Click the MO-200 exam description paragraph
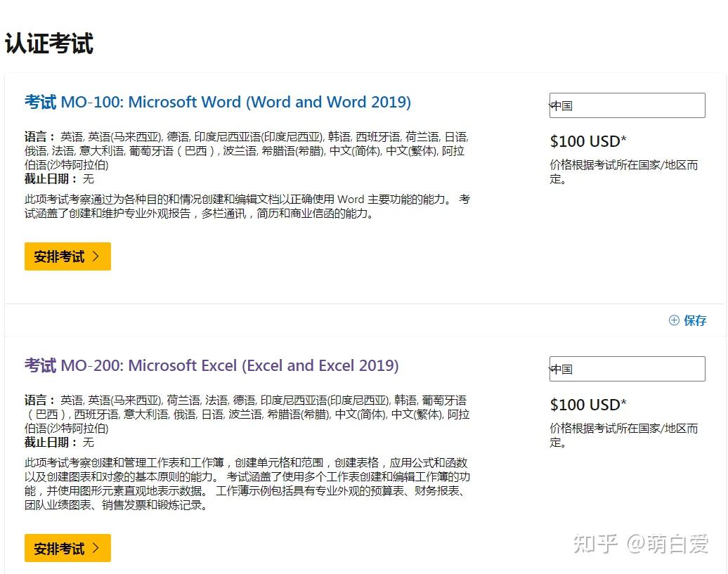The image size is (728, 574). pyautogui.click(x=246, y=485)
